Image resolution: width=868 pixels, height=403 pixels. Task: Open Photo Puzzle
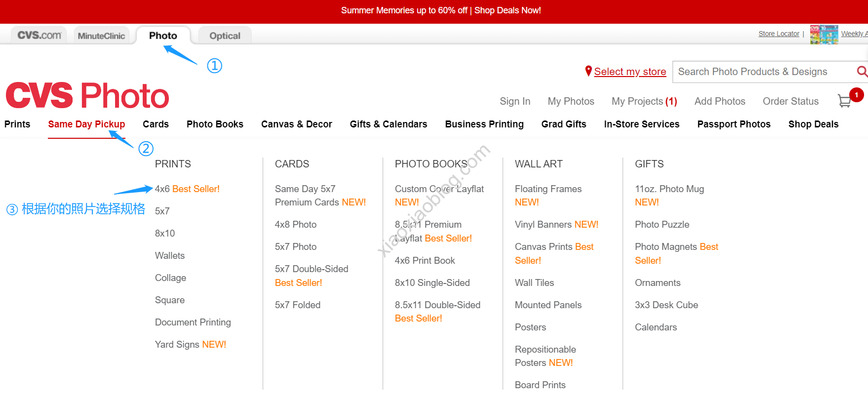pyautogui.click(x=662, y=224)
